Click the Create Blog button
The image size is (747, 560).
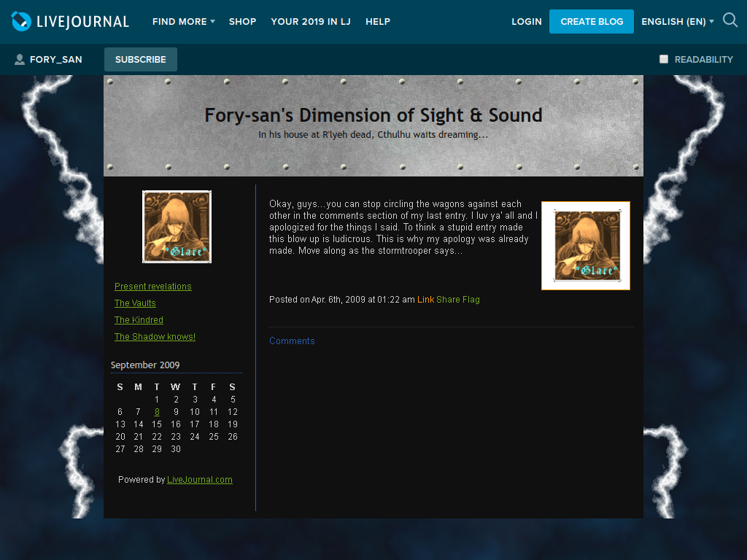coord(592,21)
